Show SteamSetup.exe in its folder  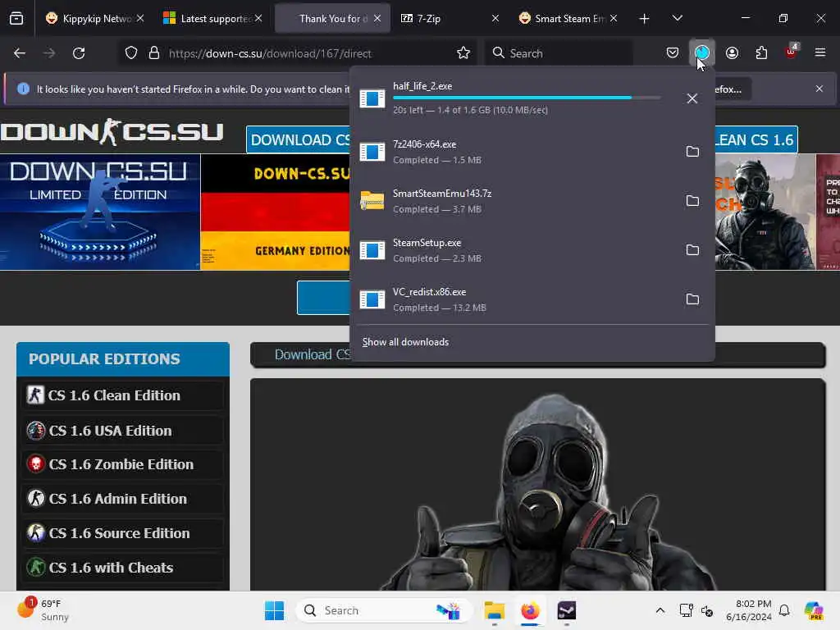(692, 250)
